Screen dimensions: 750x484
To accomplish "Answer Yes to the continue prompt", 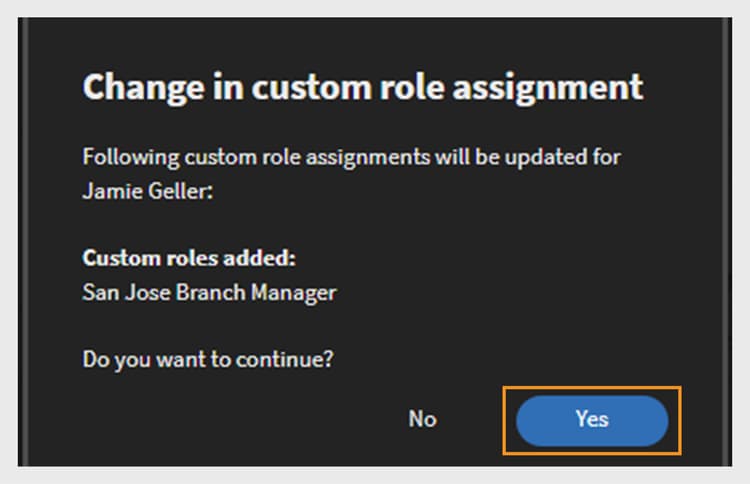I will [x=592, y=419].
